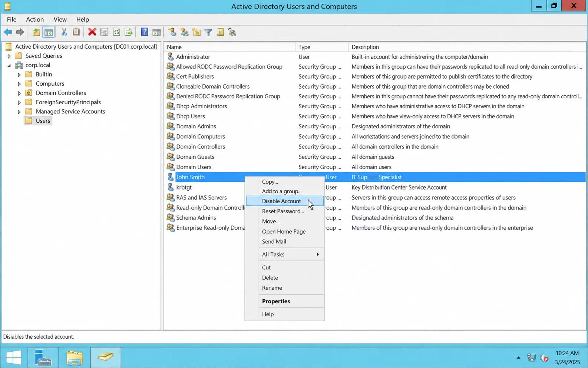
Task: Click the Description column header
Action: [467, 47]
